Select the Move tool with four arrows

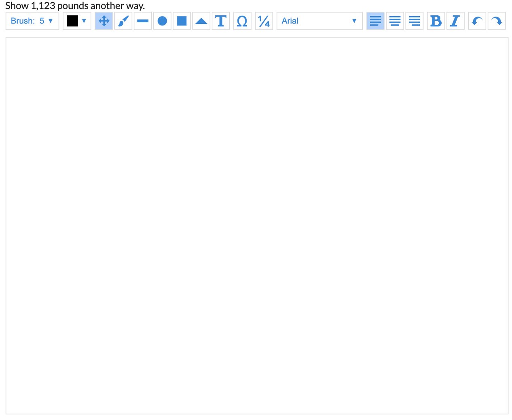pos(104,21)
